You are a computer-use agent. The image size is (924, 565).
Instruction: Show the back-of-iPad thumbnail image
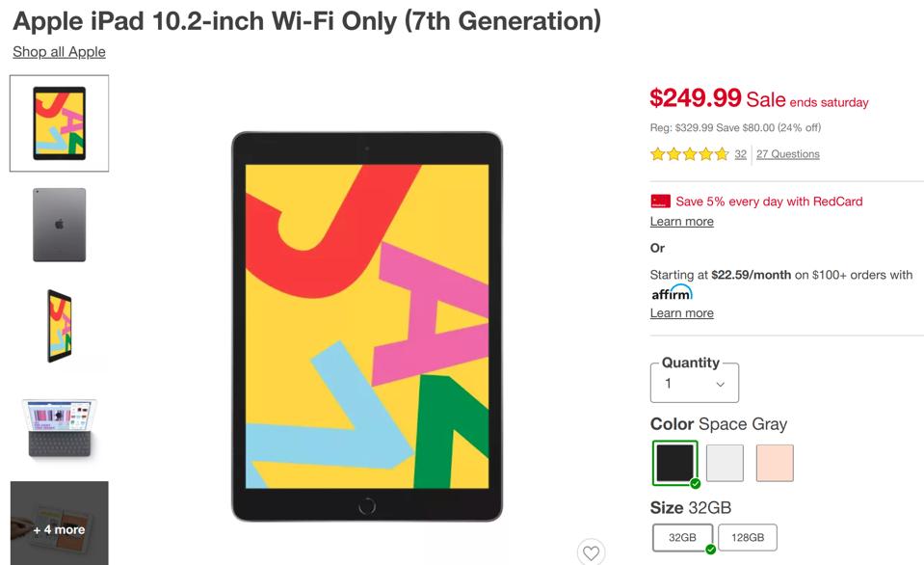click(x=59, y=225)
